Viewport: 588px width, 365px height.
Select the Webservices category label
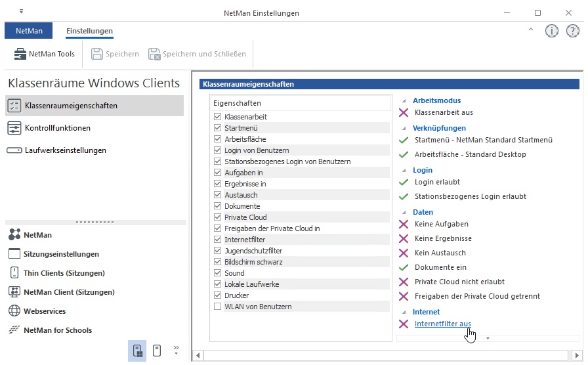[x=45, y=311]
